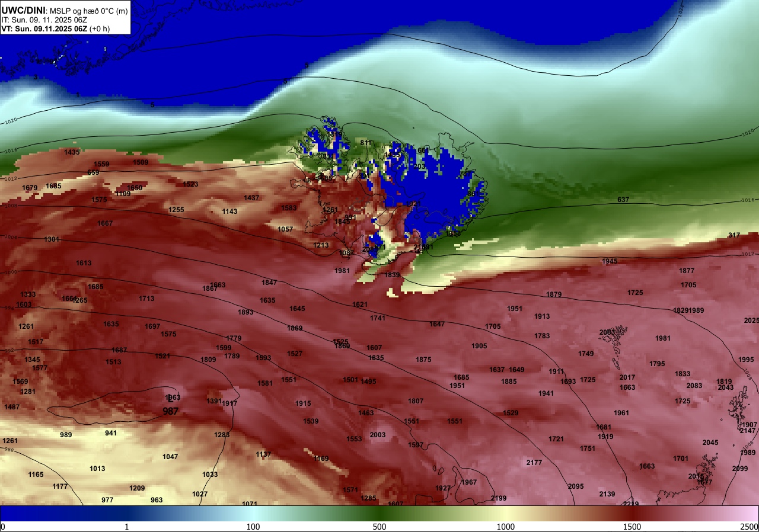759x532 pixels.
Task: Click the map value 1613
Action: click(x=84, y=263)
